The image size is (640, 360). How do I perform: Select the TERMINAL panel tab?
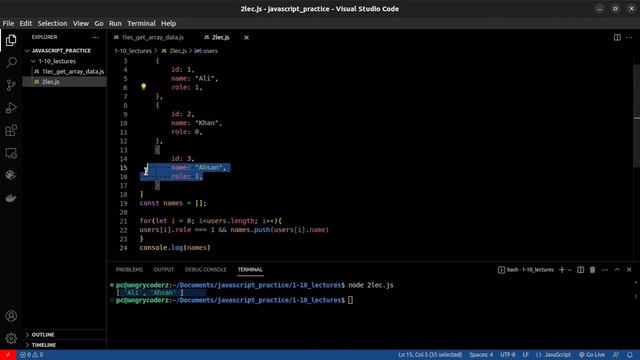[250, 270]
